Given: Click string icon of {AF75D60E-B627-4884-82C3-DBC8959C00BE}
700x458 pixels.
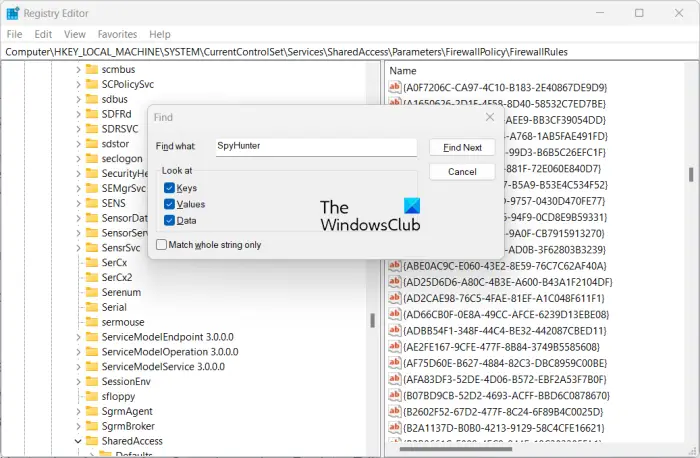Looking at the screenshot, I should [394, 363].
